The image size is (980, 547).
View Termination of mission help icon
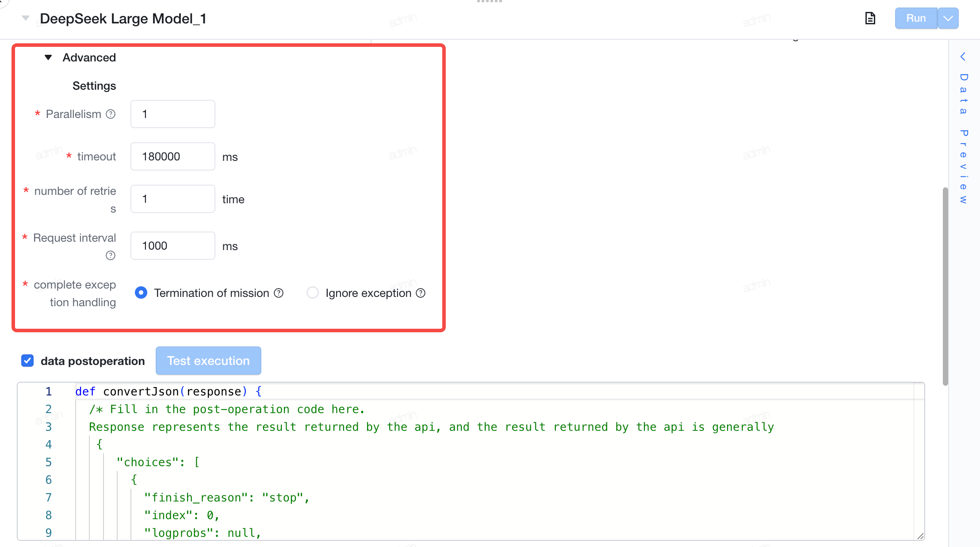point(279,293)
